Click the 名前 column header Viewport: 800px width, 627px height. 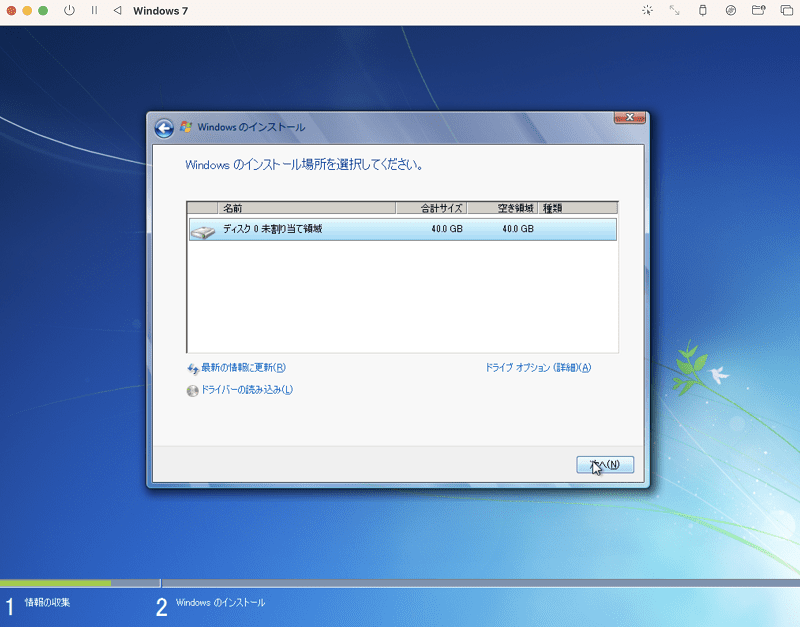point(307,208)
